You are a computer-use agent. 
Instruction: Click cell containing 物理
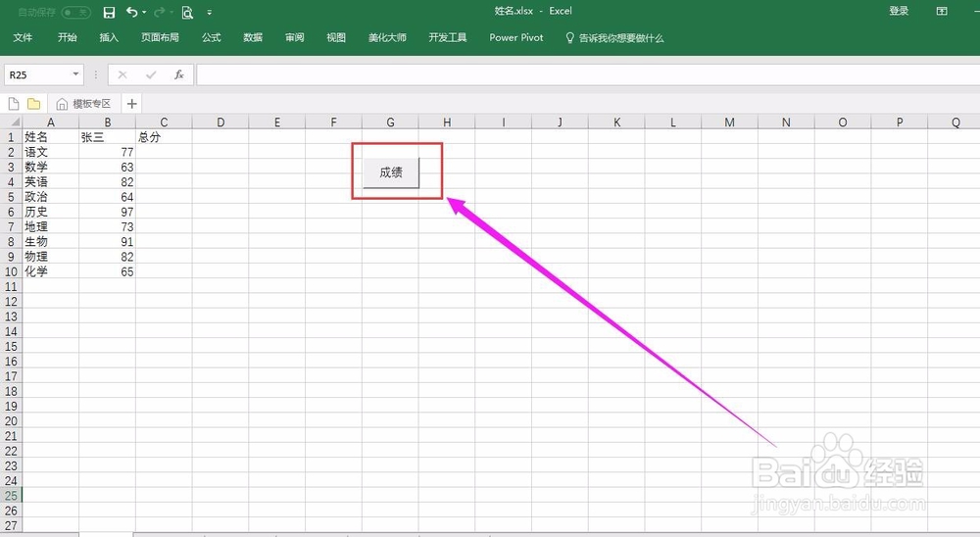[51, 257]
